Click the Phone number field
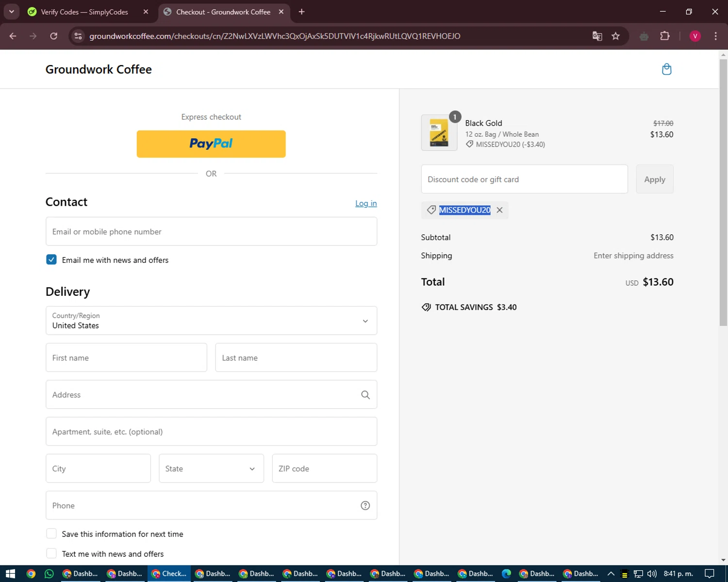 (x=211, y=505)
